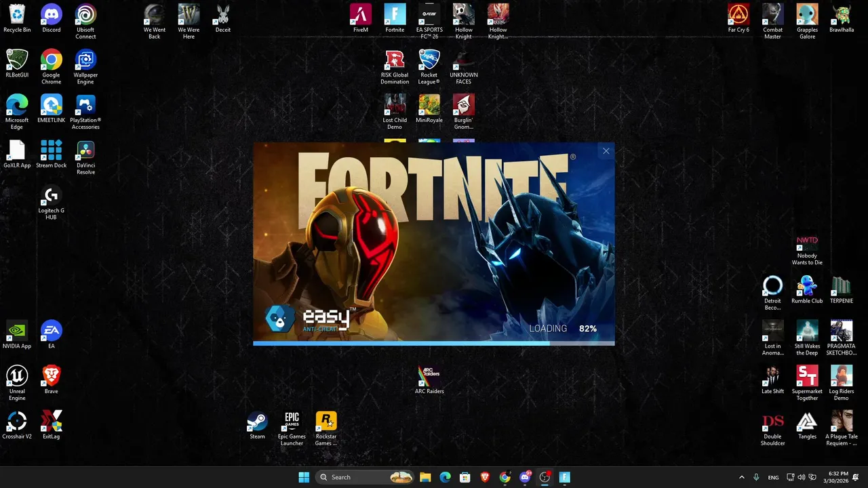This screenshot has width=868, height=488.
Task: Launch the ARC Raiders desktop shortcut
Action: 429,380
